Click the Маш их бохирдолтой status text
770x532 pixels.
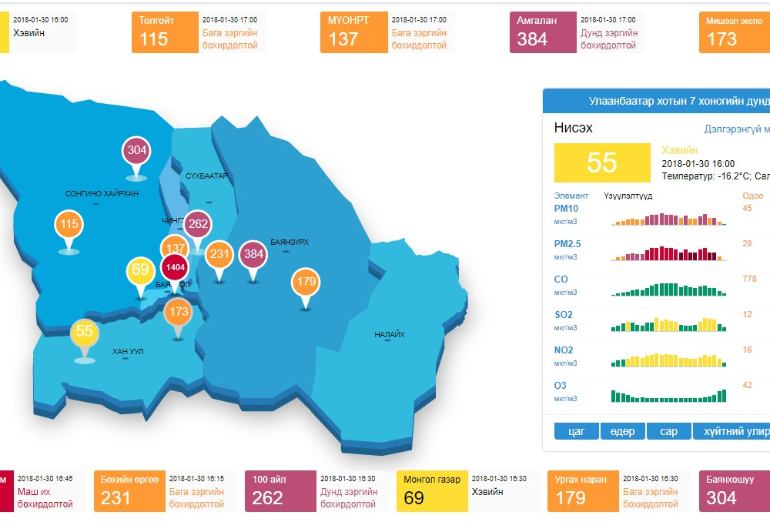point(45,497)
